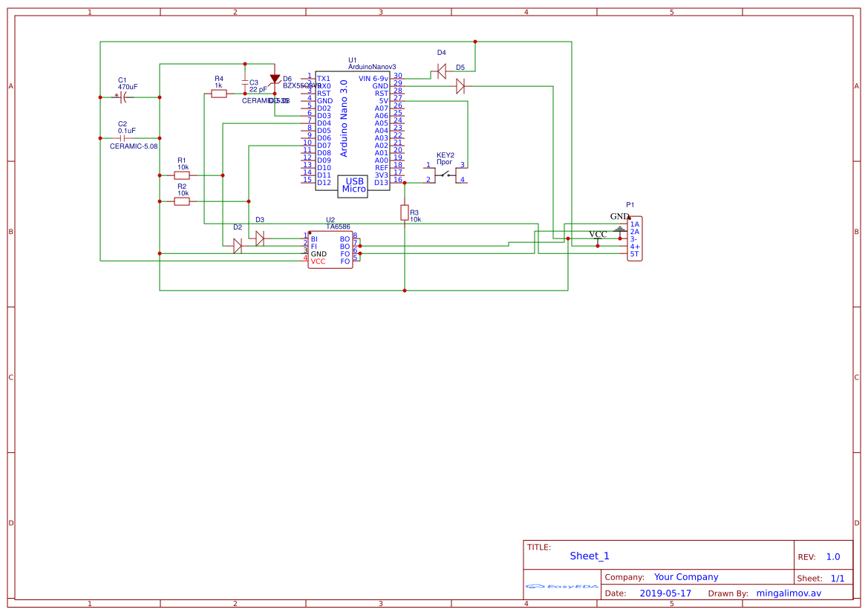Select the VCC pin label on U2
This screenshot has width=868, height=615.
click(319, 260)
